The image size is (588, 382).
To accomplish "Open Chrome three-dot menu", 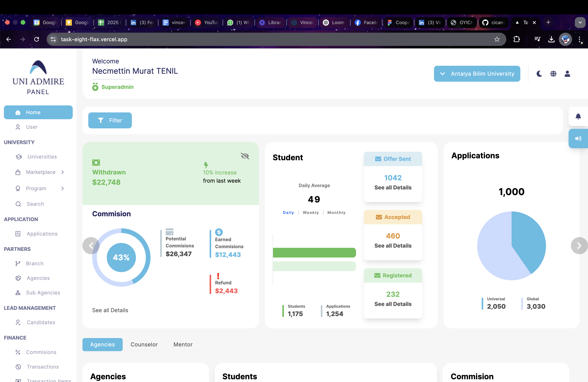I will pyautogui.click(x=579, y=39).
